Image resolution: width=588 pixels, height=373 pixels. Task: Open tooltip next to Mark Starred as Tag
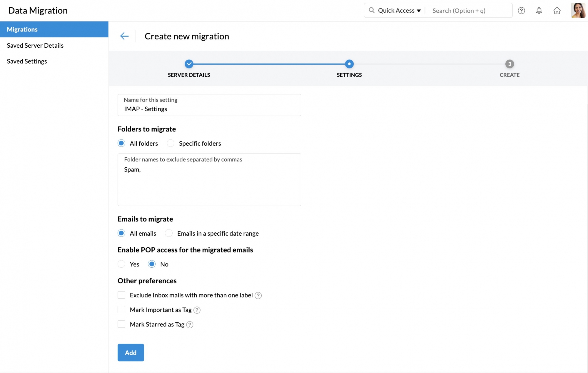(x=190, y=325)
